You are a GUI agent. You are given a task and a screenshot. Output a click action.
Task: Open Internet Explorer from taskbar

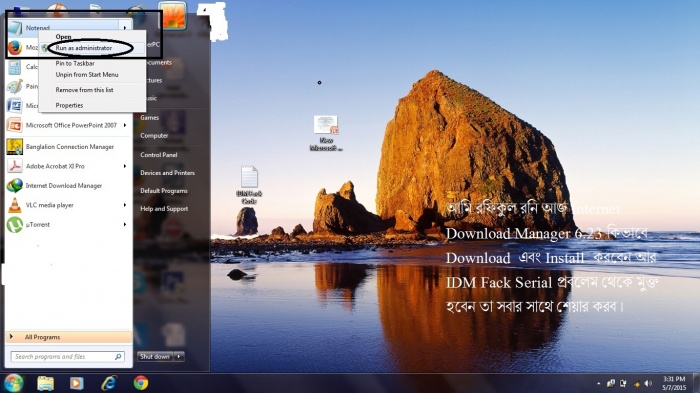pyautogui.click(x=109, y=383)
